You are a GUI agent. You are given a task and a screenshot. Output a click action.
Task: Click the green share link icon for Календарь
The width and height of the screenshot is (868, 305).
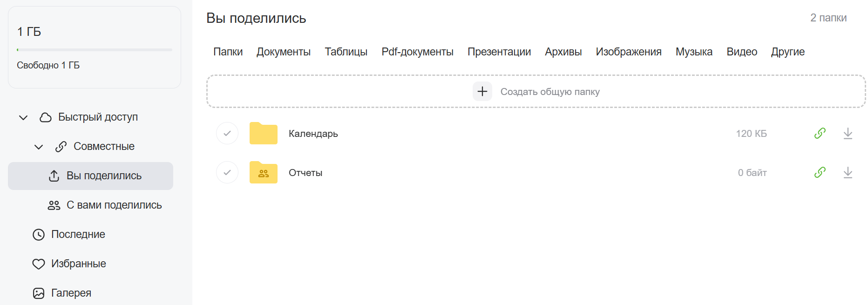click(x=820, y=134)
